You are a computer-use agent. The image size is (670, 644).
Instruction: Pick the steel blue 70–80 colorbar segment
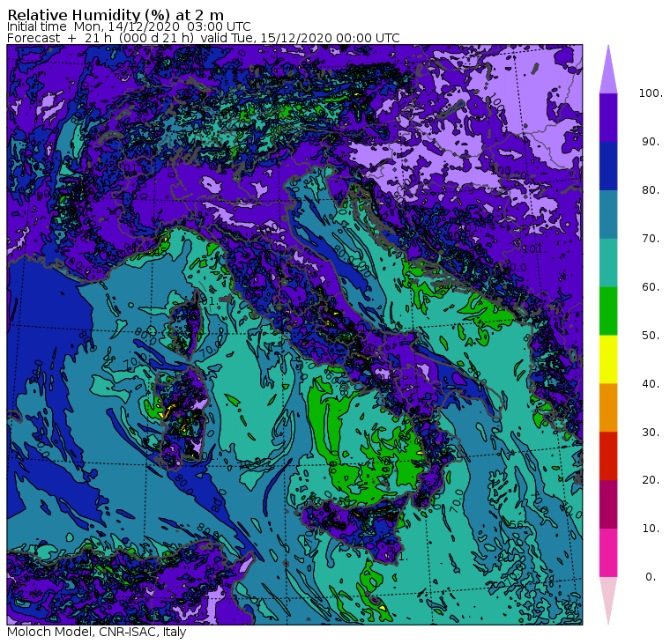608,214
